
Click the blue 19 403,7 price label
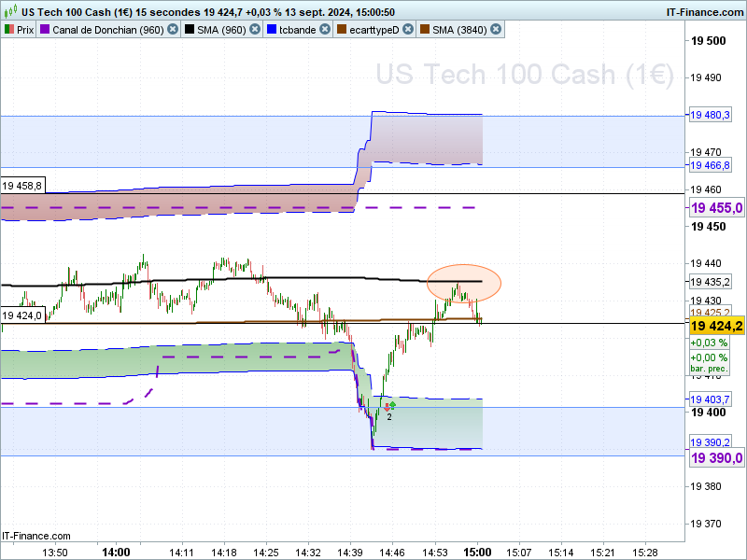coord(710,399)
